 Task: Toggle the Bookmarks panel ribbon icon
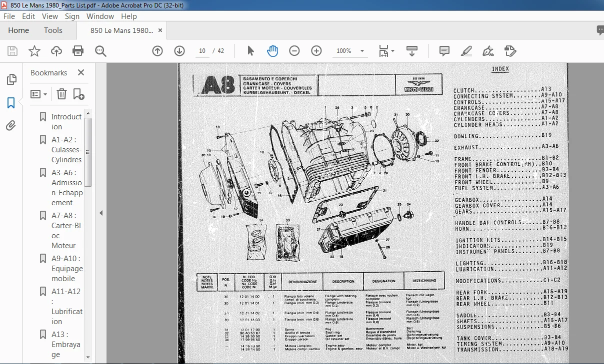[x=11, y=103]
